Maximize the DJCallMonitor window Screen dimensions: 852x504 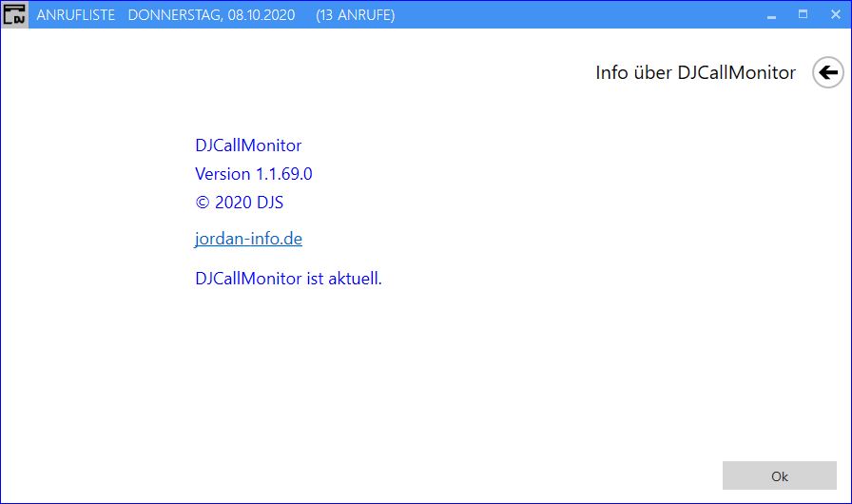pos(803,14)
